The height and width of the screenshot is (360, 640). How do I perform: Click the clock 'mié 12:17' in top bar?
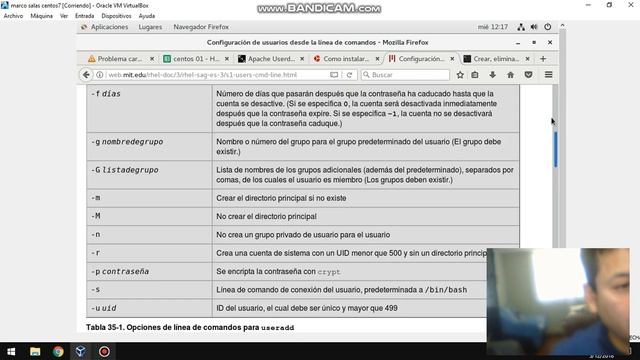[x=493, y=27]
